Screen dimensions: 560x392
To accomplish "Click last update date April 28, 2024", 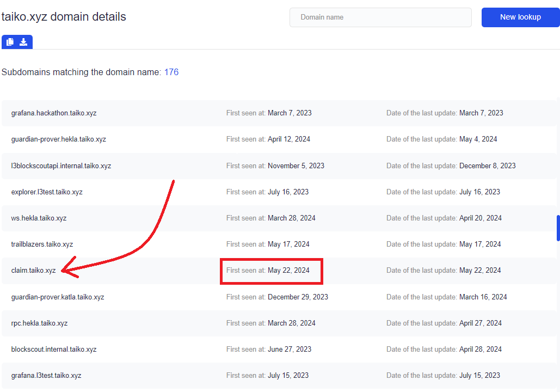I will tap(481, 349).
